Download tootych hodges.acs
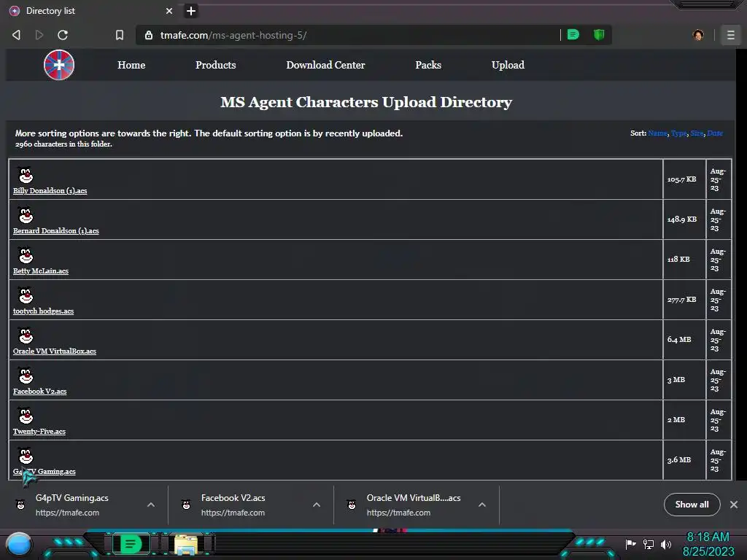Viewport: 747px width, 560px height. coord(43,311)
